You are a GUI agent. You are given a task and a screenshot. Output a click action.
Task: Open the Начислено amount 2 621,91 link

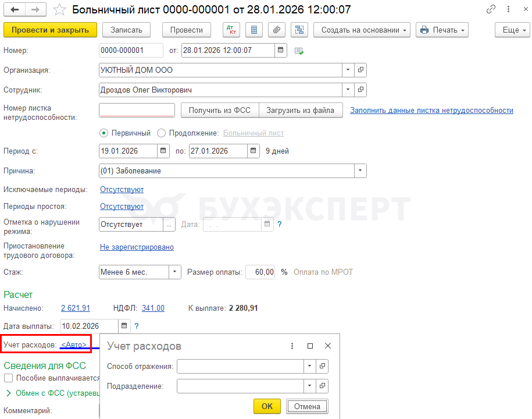click(76, 308)
